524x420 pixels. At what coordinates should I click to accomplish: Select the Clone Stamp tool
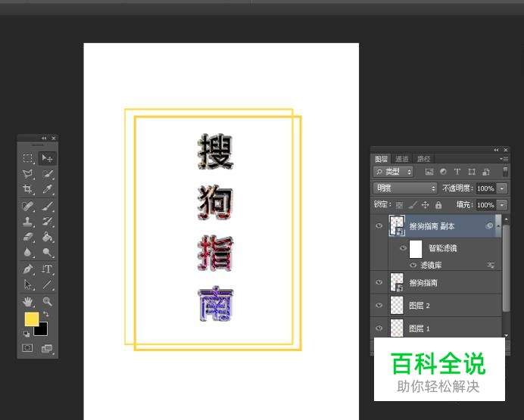click(x=28, y=221)
